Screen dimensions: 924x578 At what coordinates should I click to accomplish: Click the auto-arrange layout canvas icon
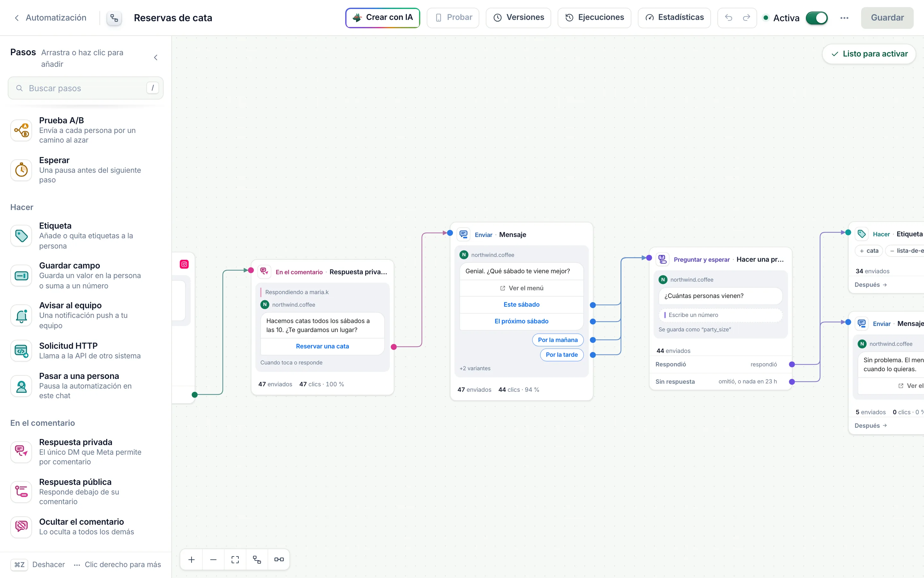[x=257, y=560]
